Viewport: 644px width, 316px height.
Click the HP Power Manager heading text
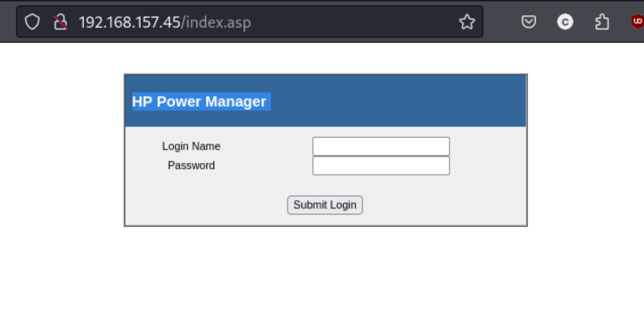pos(199,101)
